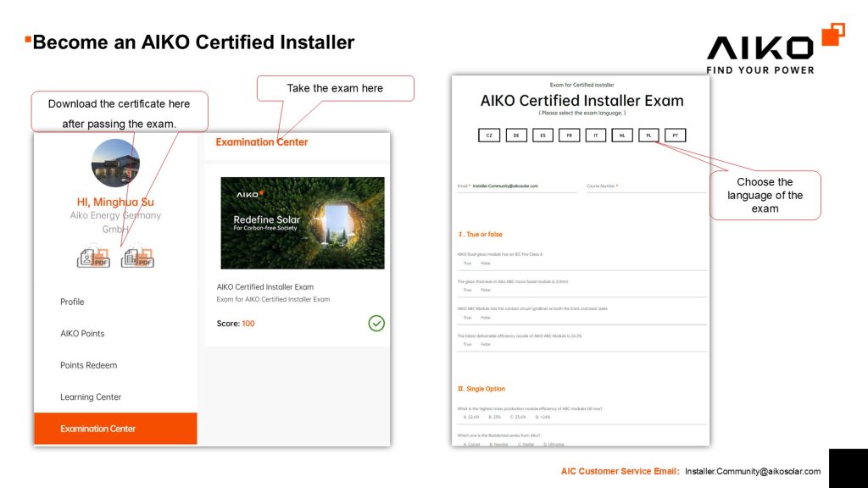Go to AIKO Points menu item
868x488 pixels.
coord(82,334)
